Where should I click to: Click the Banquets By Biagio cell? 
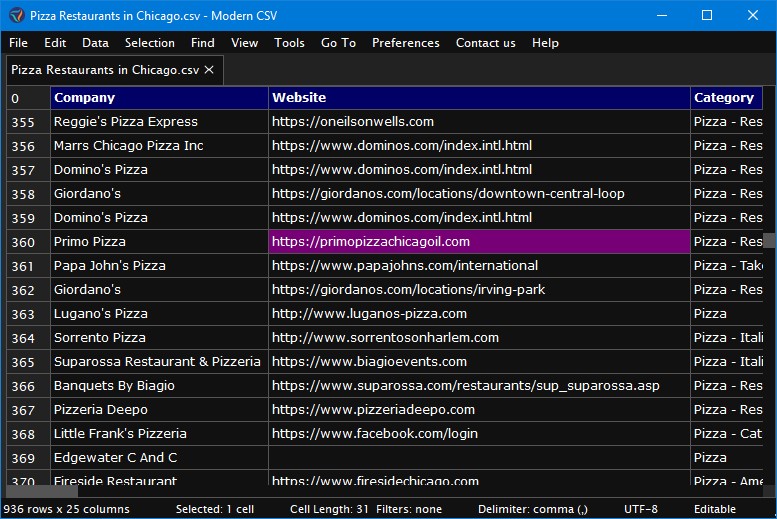click(x=159, y=386)
